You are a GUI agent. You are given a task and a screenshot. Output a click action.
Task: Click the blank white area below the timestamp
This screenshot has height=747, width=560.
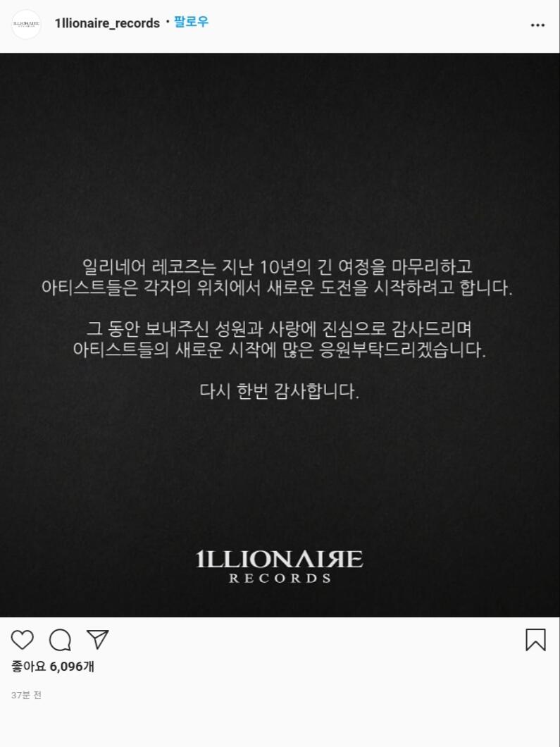[x=280, y=724]
